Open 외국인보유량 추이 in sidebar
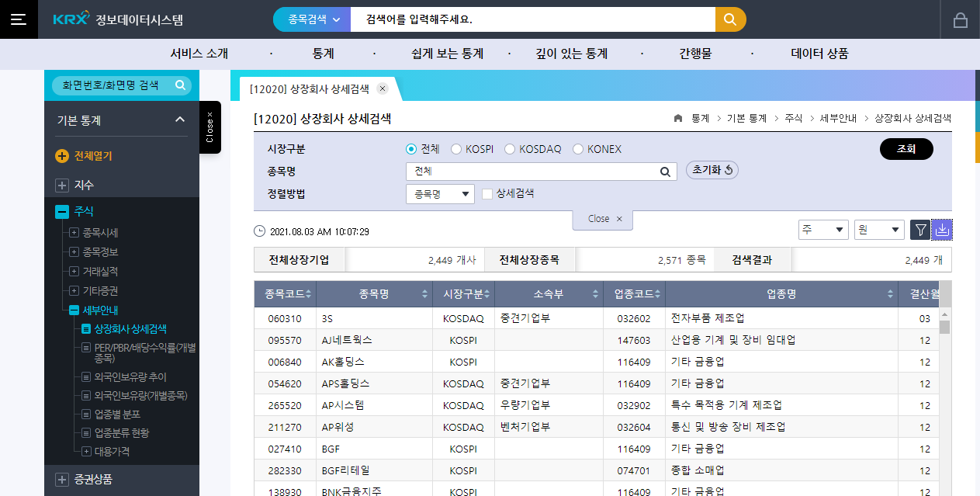Viewport: 980px width, 496px height. tap(130, 376)
